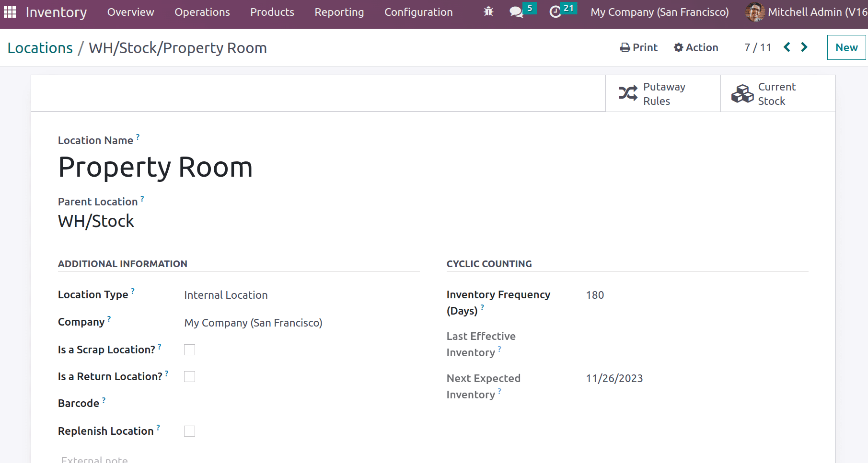Go to previous location record arrow
The width and height of the screenshot is (868, 463).
[787, 47]
